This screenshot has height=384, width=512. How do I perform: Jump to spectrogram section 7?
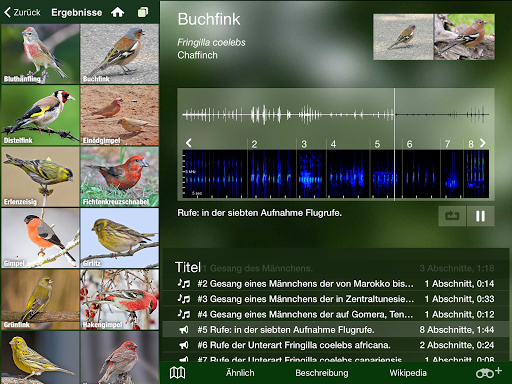(x=447, y=144)
